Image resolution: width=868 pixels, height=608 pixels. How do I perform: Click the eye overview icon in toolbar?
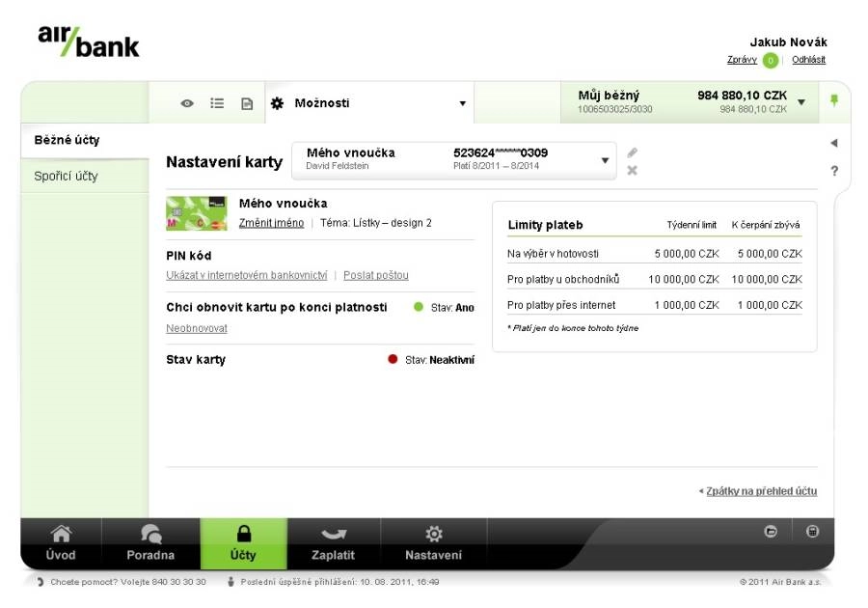[x=187, y=103]
